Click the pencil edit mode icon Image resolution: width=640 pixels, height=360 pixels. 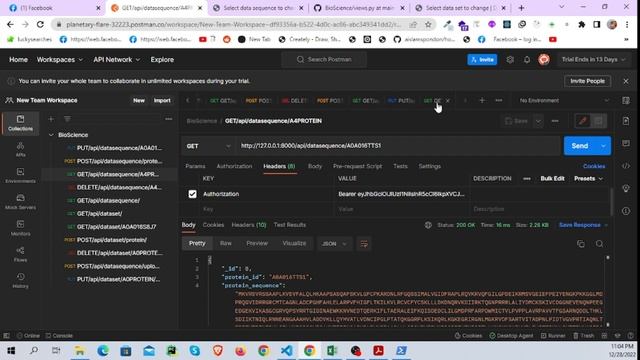point(582,121)
